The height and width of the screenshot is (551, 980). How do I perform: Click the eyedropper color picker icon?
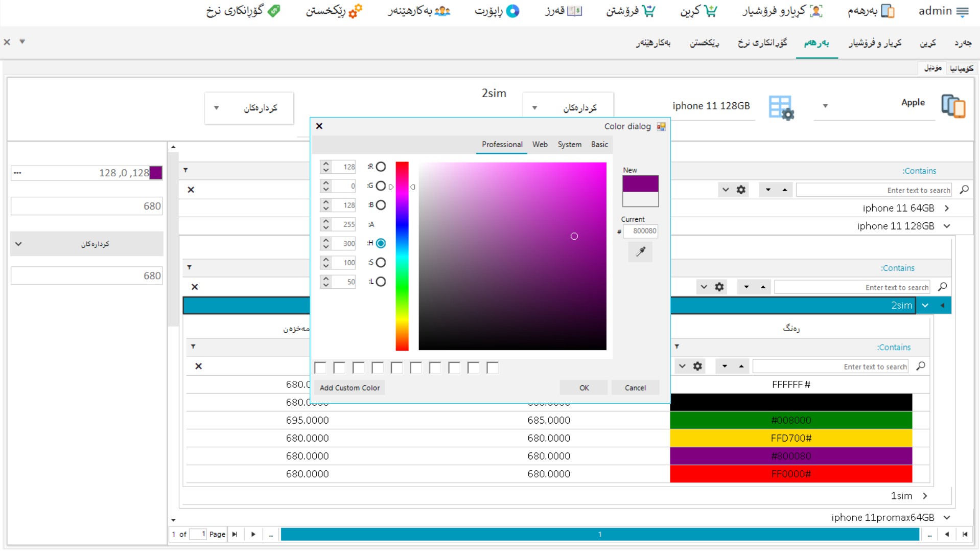point(640,251)
